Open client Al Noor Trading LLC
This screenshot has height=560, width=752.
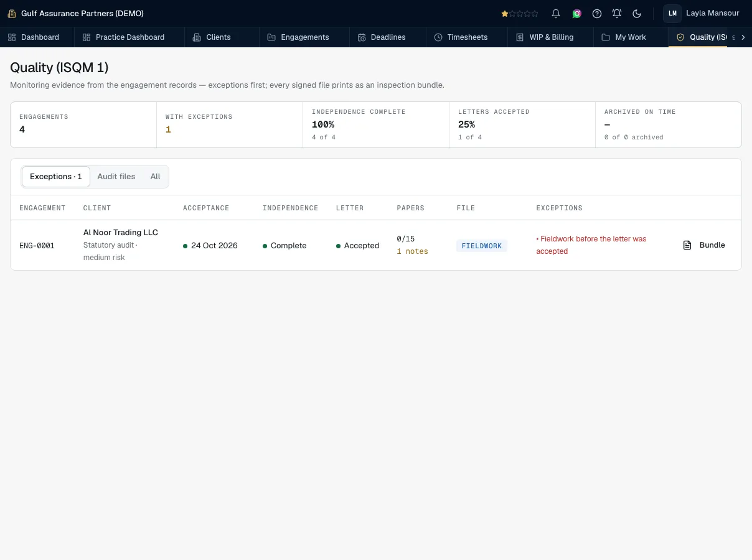(x=121, y=233)
